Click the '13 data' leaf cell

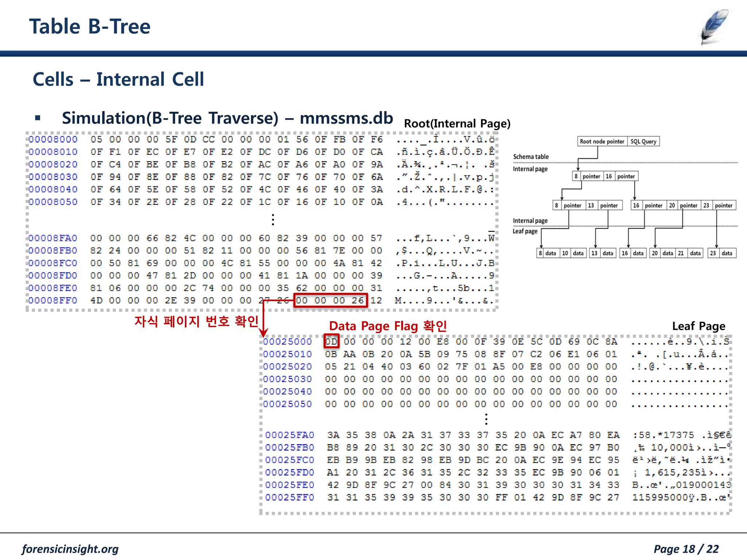click(603, 253)
